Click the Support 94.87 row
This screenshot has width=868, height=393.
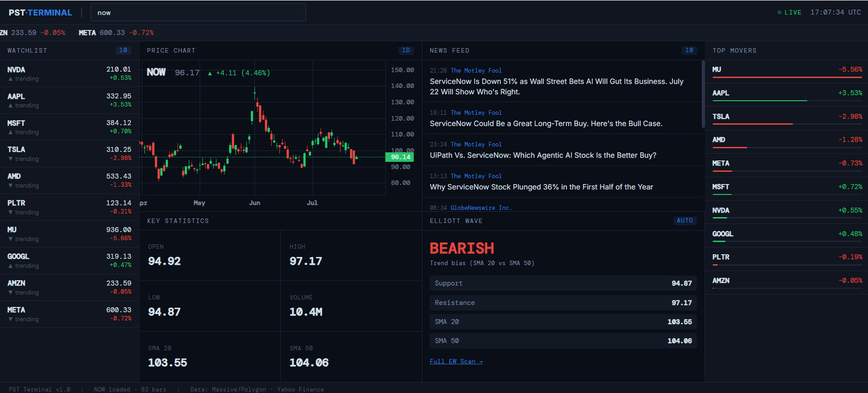pyautogui.click(x=563, y=283)
